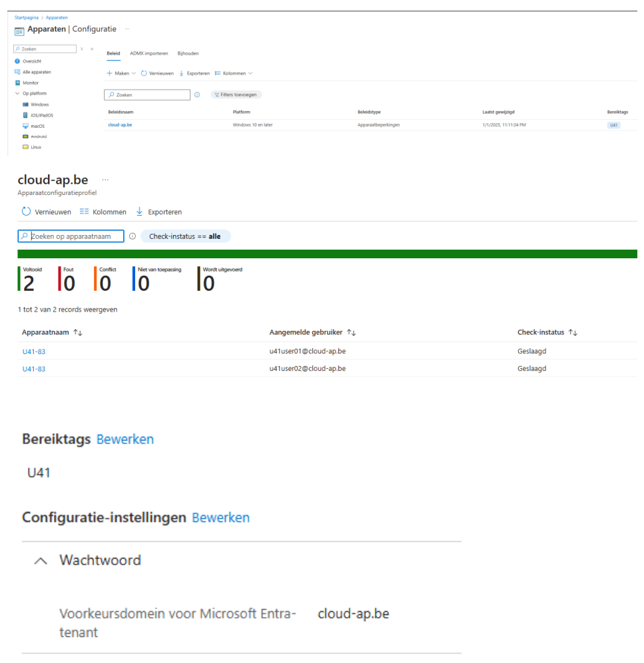Click the green status progress bar
Image resolution: width=644 pixels, height=663 pixels.
click(327, 254)
